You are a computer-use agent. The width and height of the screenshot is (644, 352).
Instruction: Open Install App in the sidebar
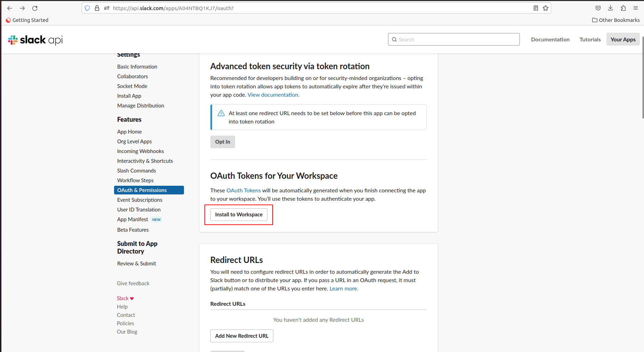(x=129, y=96)
